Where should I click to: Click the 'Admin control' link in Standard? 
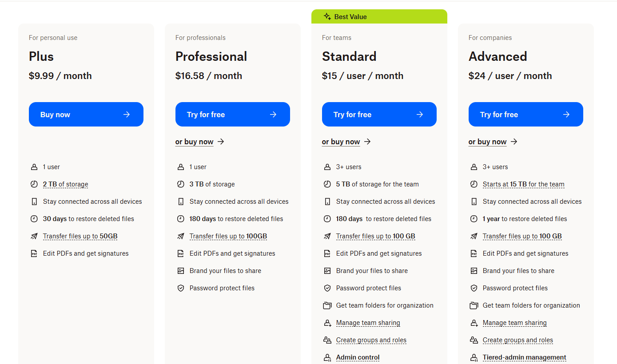[358, 357]
